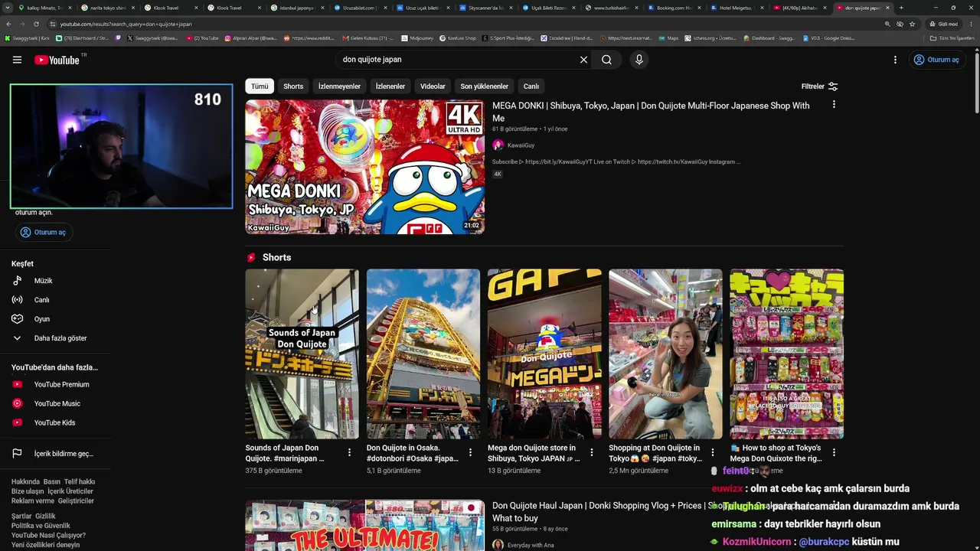
Task: Clear the search query with the X
Action: click(x=583, y=60)
